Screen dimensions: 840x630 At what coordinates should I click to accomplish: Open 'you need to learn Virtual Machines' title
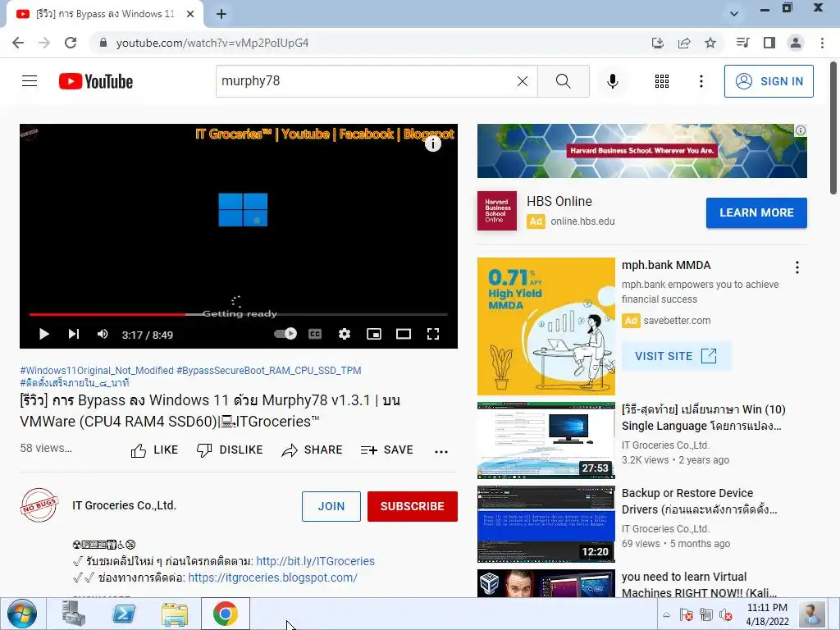699,584
